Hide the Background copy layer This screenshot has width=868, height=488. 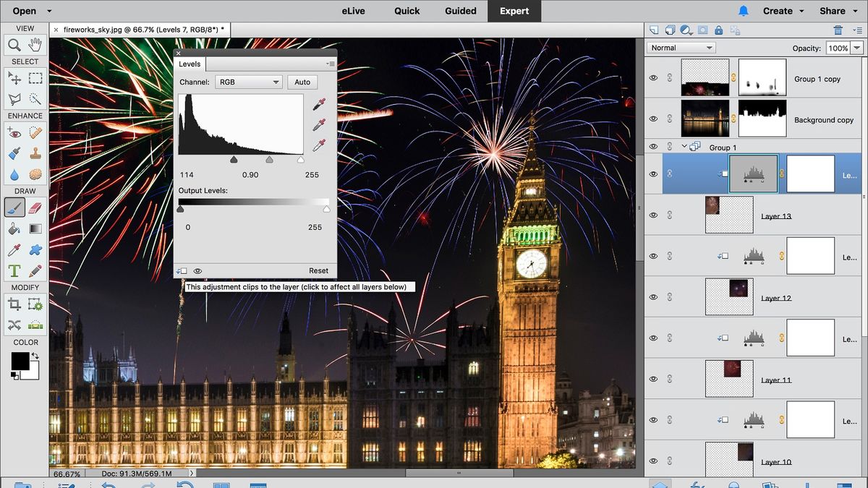(x=653, y=118)
